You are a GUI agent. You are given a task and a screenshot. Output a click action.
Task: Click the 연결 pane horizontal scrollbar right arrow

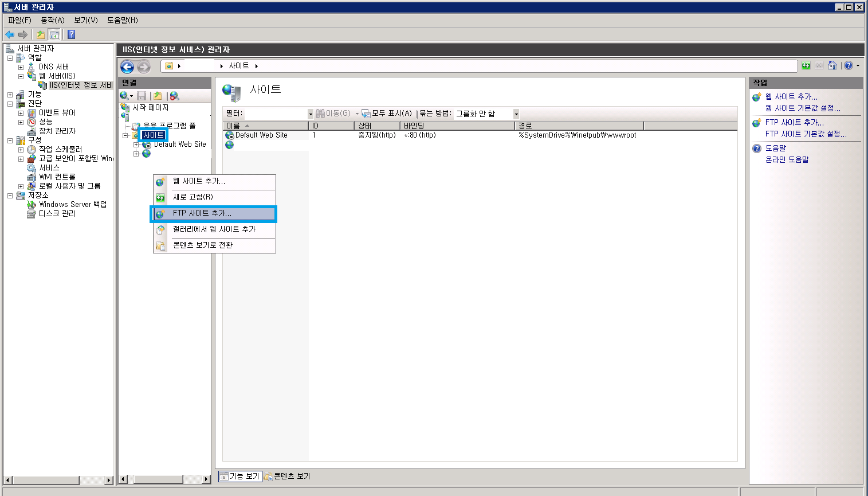[207, 479]
